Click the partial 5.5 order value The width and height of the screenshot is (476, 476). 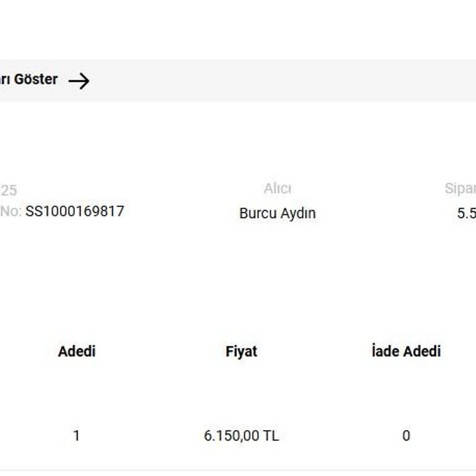coord(466,213)
